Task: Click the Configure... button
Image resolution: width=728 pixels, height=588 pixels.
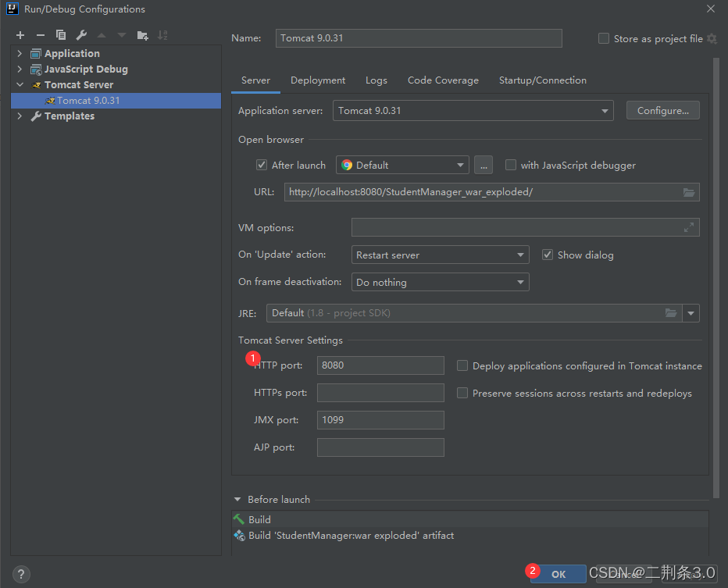Action: [x=662, y=110]
